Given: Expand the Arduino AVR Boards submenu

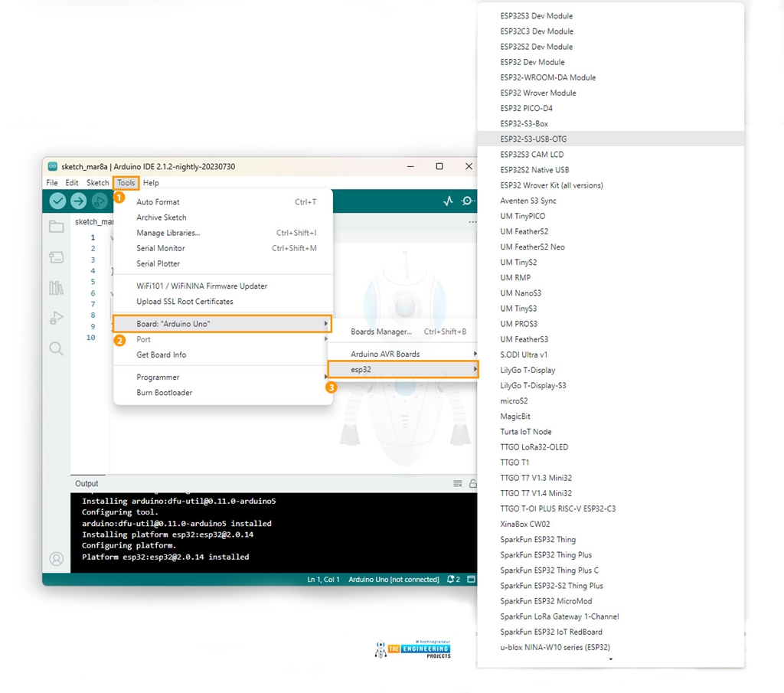Looking at the screenshot, I should [403, 354].
